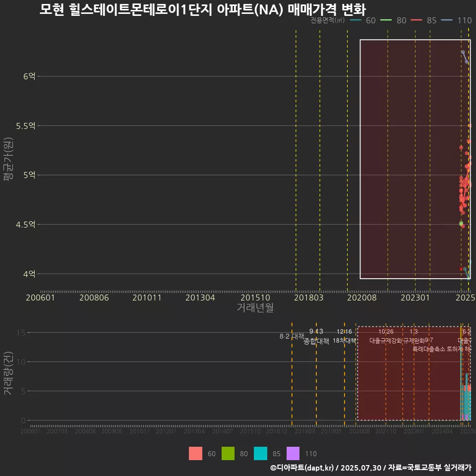Click 201407 on the volume chart x-axis
Screen dimensions: 476x476
pyautogui.click(x=222, y=431)
